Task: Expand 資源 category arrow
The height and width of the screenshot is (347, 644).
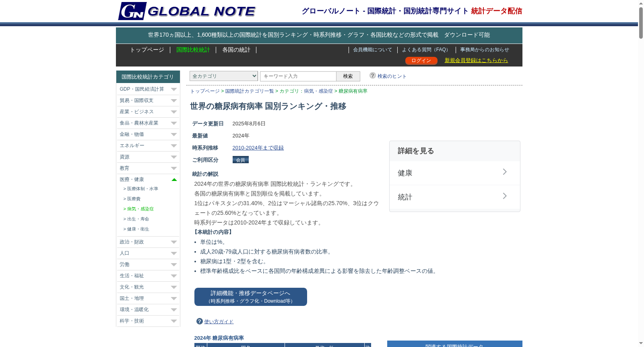Action: tap(174, 157)
